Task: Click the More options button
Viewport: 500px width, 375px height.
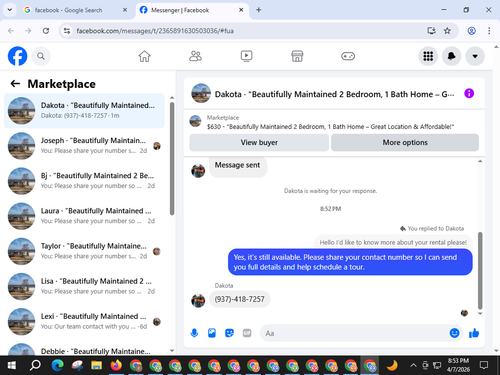Action: (x=405, y=143)
